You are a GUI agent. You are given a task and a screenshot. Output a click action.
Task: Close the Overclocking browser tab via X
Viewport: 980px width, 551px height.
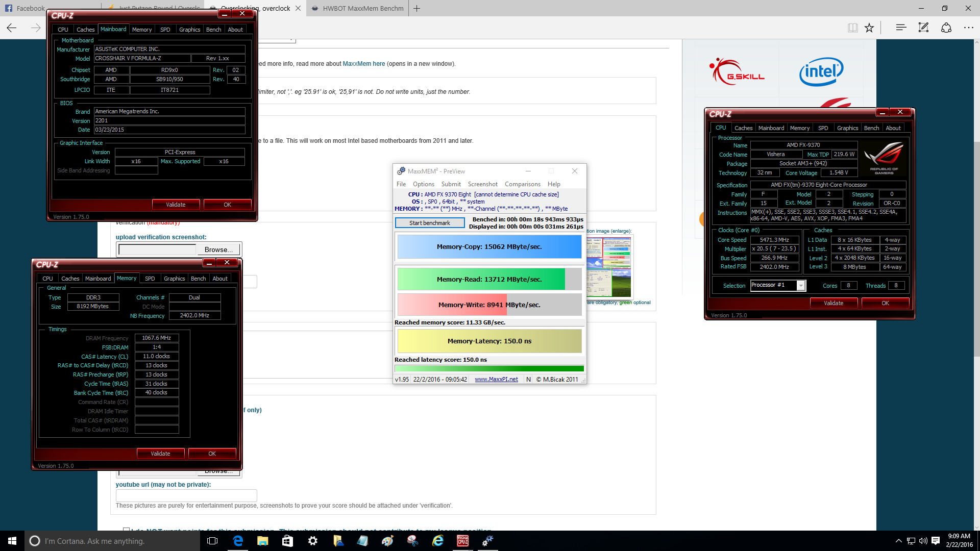298,8
